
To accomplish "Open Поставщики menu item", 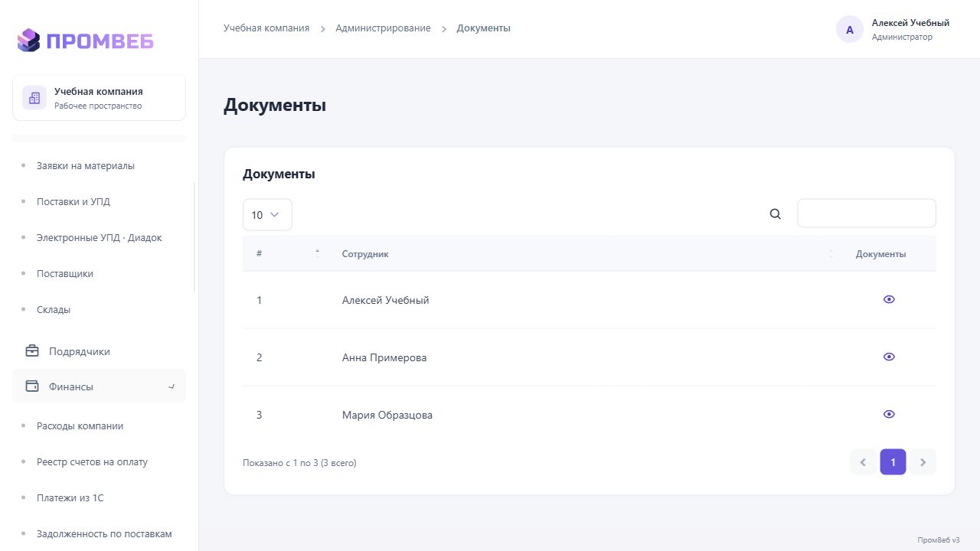I will 65,274.
